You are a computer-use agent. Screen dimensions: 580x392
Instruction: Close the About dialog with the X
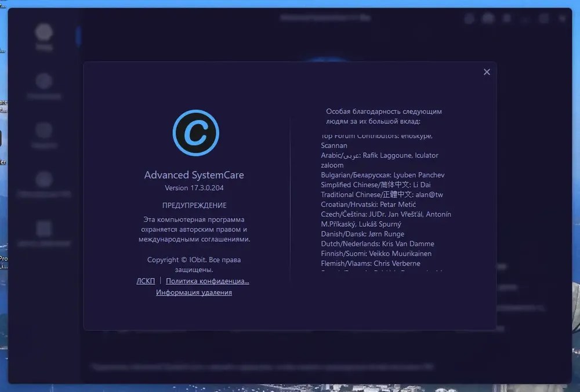487,72
